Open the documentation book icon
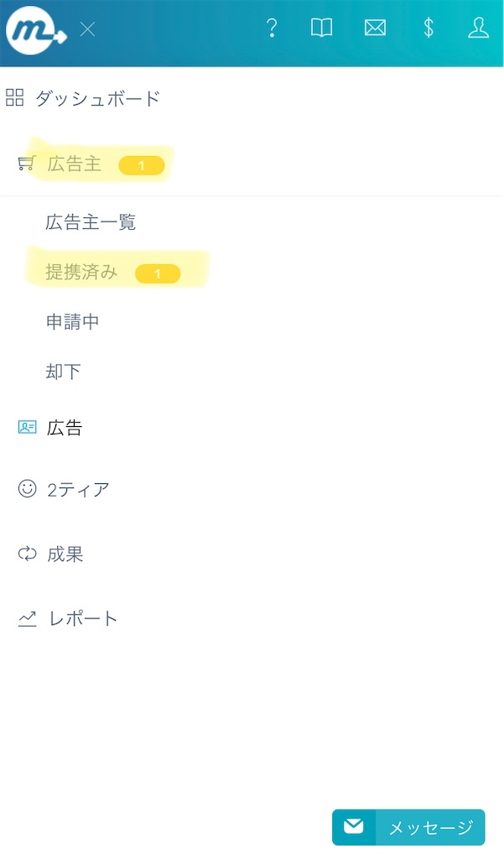Screen dimensions: 504x859 (323, 28)
